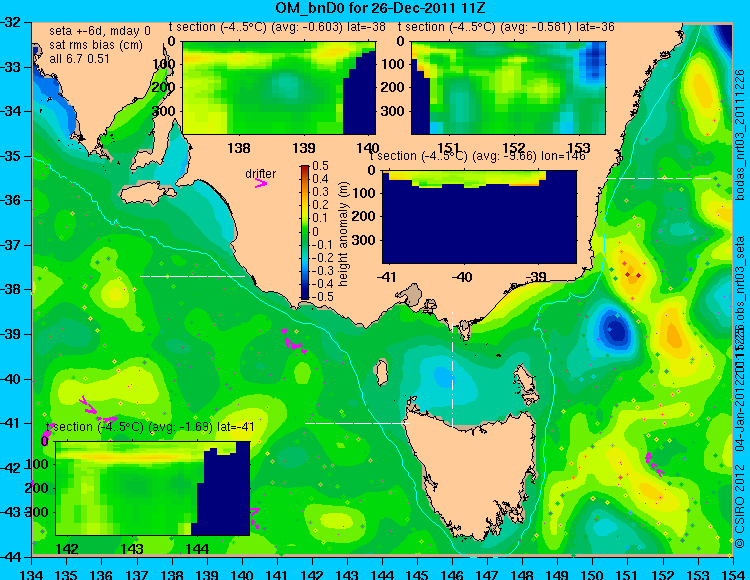750x580 pixels.
Task: Click the 138 tick label under lat=-38 inset
Action: tap(239, 148)
